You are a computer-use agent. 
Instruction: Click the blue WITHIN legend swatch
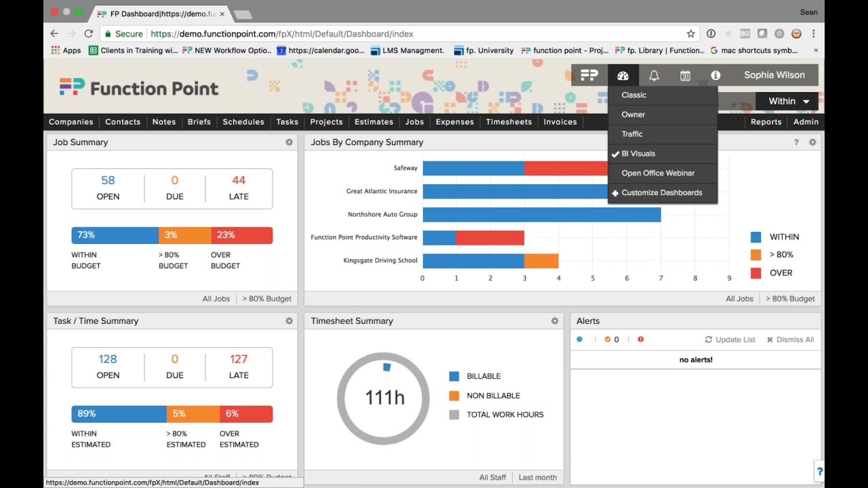pos(755,237)
